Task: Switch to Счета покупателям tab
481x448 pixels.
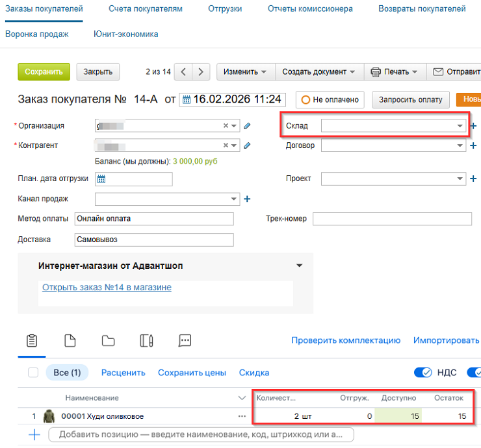Action: pos(146,9)
